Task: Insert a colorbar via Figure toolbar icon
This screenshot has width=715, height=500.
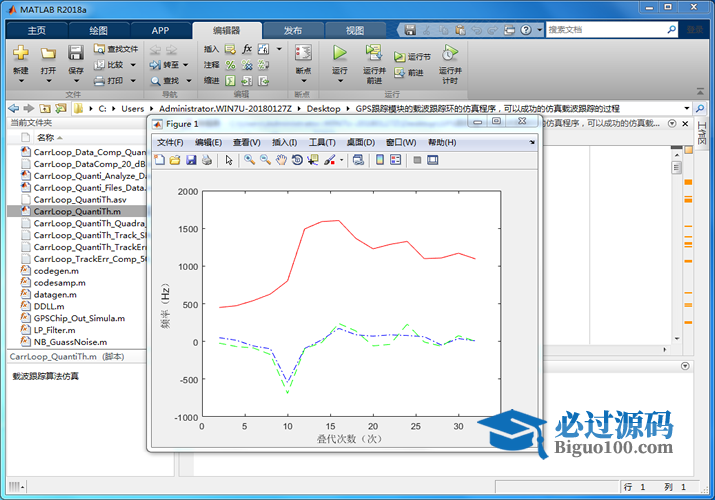Action: [380, 159]
